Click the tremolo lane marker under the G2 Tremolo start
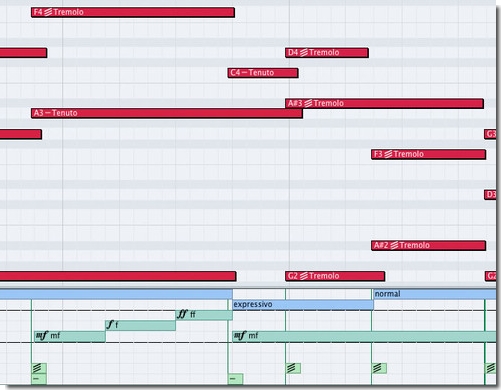Viewport: 501px width, 390px height. (x=293, y=368)
